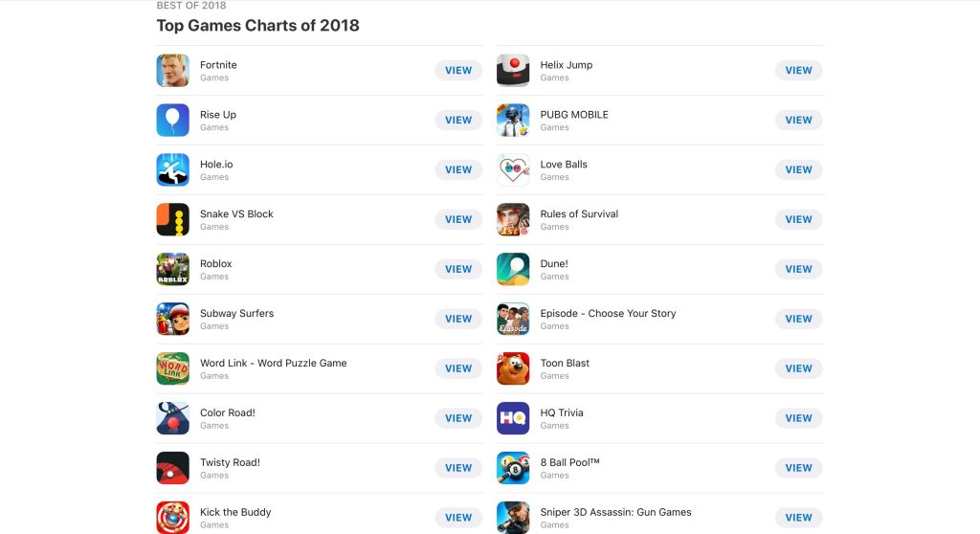
Task: Click VIEW beside Twisty Road!
Action: click(458, 468)
